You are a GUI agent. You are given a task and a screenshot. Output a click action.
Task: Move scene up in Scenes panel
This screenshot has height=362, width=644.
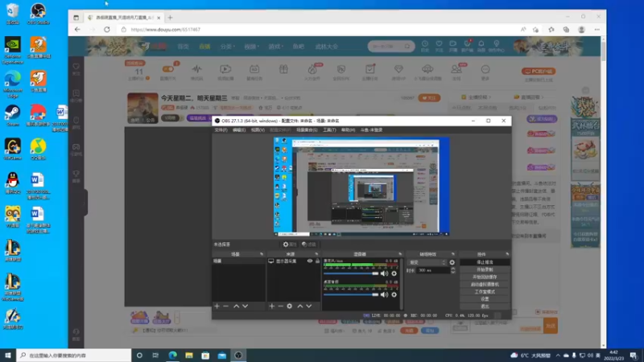(x=236, y=306)
